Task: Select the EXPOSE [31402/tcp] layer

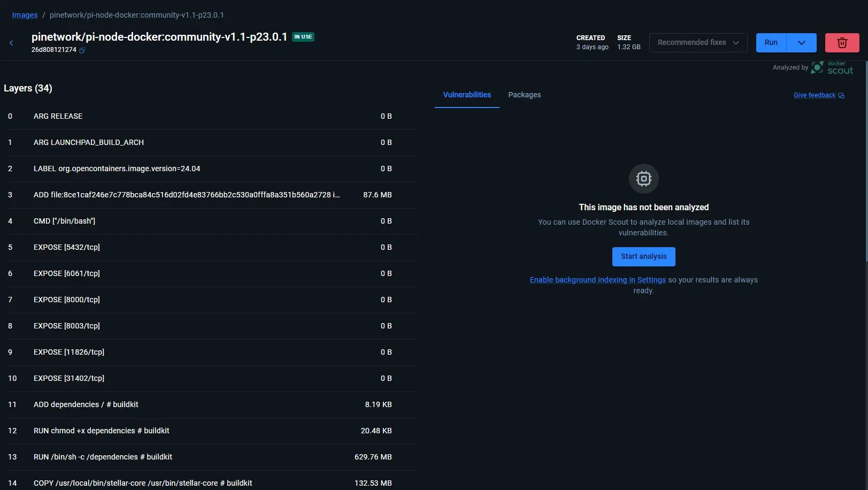Action: 212,379
